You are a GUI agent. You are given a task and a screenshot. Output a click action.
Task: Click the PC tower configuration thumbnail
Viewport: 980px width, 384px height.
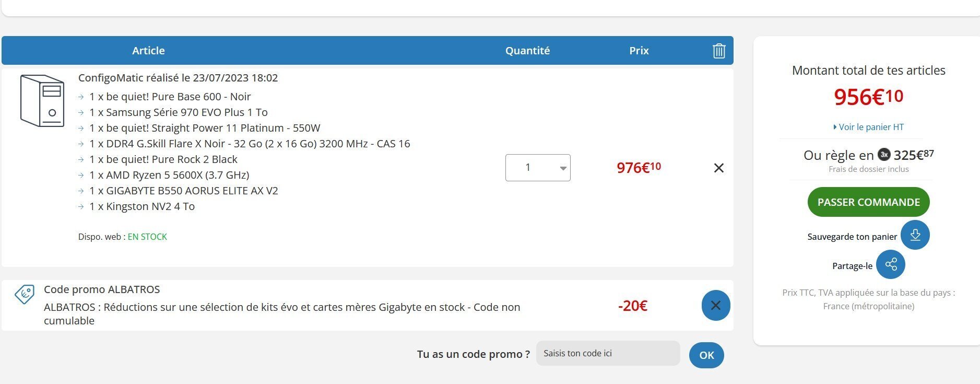pos(42,101)
